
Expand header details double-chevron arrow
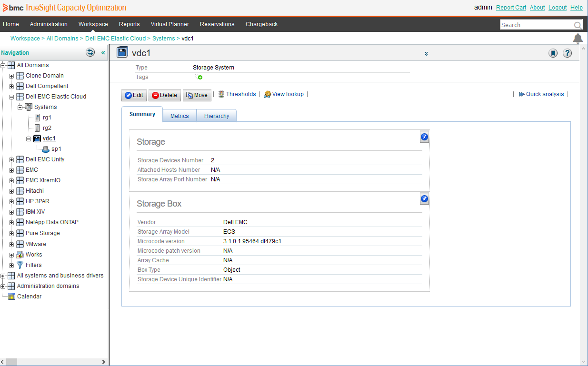427,53
